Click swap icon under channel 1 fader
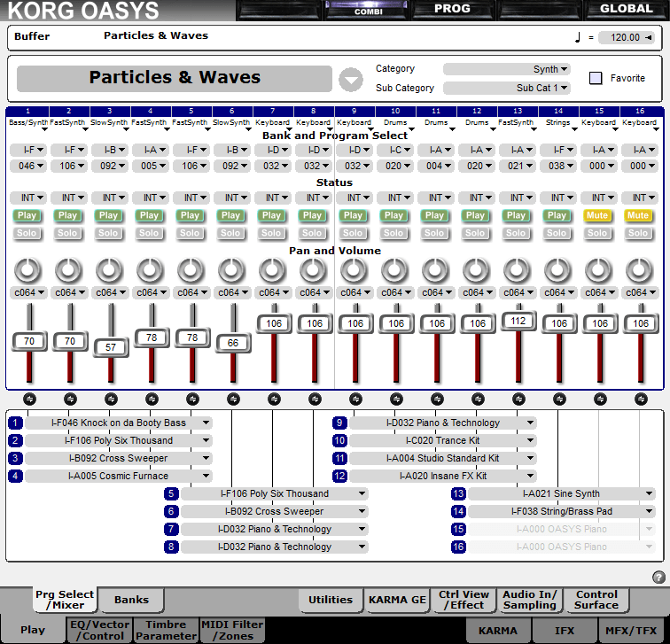 click(29, 400)
